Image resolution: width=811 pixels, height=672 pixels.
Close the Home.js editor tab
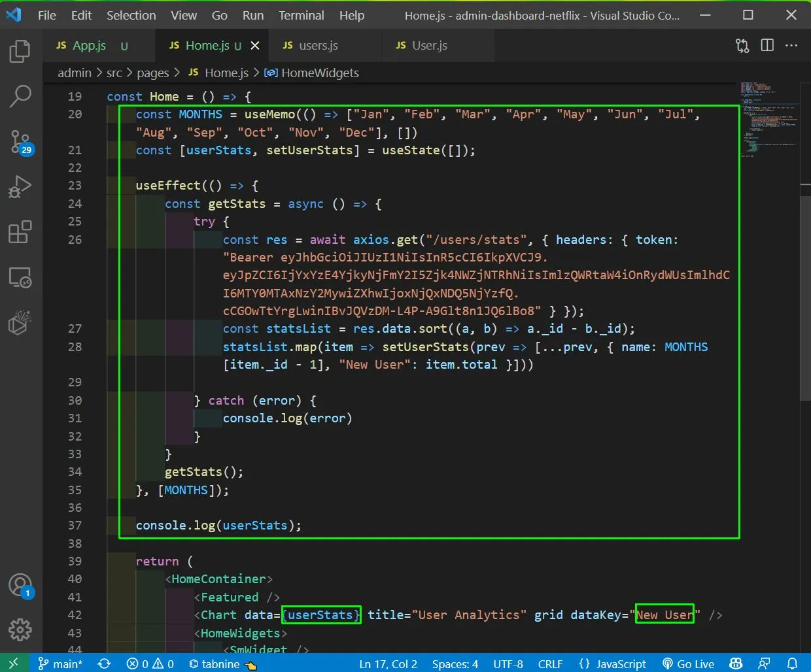coord(255,45)
